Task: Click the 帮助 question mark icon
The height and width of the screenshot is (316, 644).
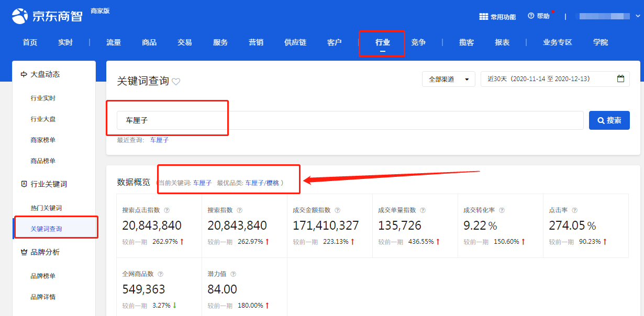Action: (x=531, y=16)
